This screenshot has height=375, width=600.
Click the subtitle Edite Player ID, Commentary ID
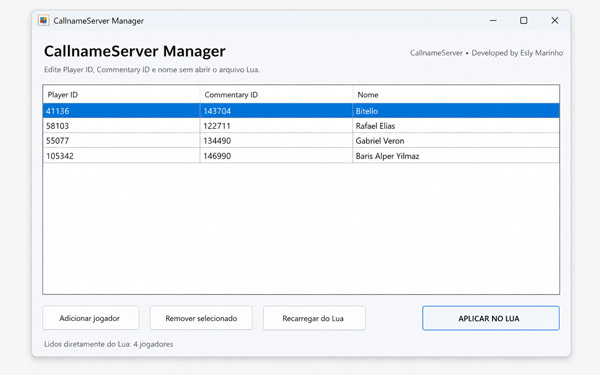point(152,70)
